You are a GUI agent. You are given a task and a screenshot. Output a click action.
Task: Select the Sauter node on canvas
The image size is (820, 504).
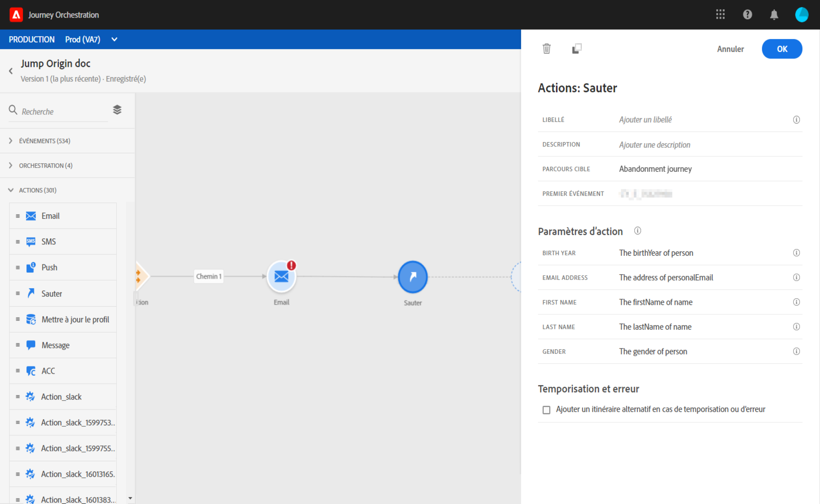point(413,277)
